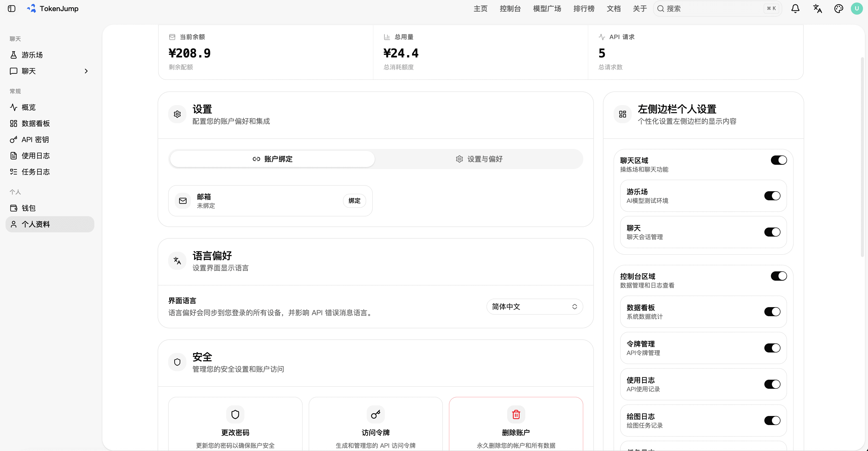Click the translate icon beside 语言偏好
Screen dimensions: 868x451
click(177, 261)
